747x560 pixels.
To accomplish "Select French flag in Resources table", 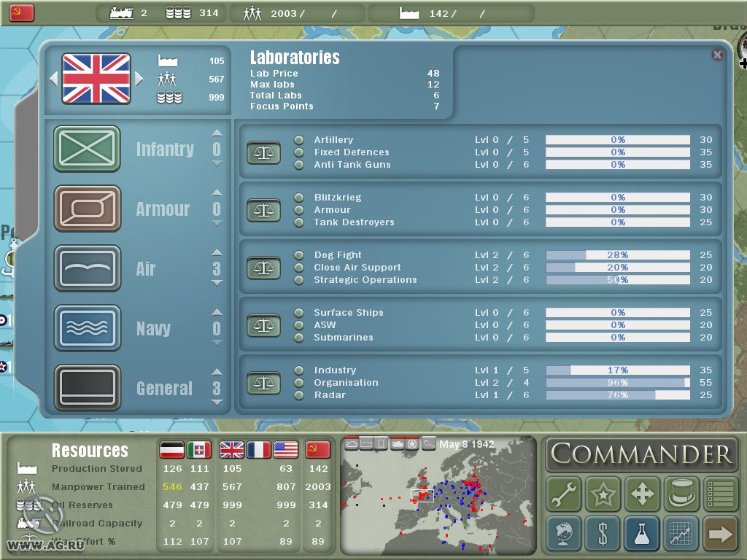I will point(259,449).
